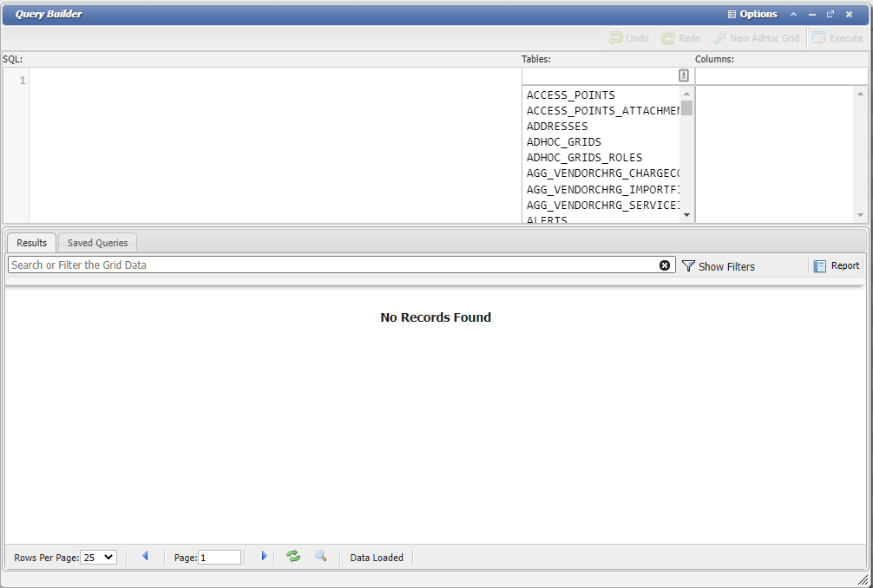Clear the grid search with X icon
The width and height of the screenshot is (873, 588).
(665, 265)
